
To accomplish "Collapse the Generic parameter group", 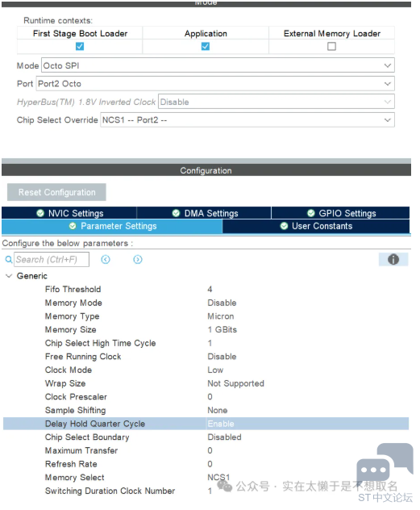I will click(x=9, y=276).
